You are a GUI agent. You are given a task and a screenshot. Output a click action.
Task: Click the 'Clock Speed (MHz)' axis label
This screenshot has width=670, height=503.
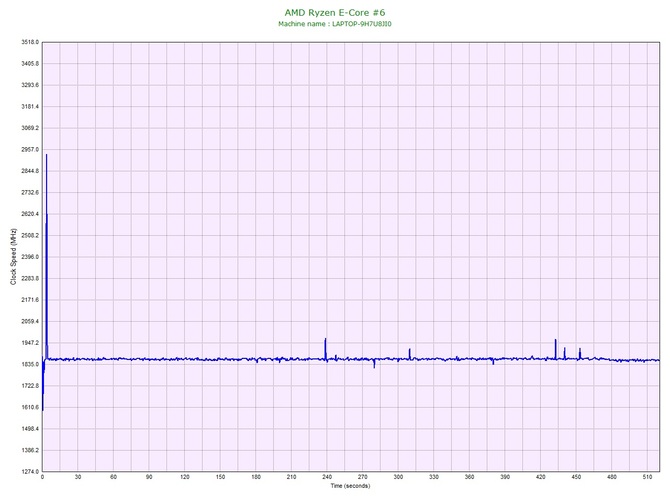(x=13, y=256)
